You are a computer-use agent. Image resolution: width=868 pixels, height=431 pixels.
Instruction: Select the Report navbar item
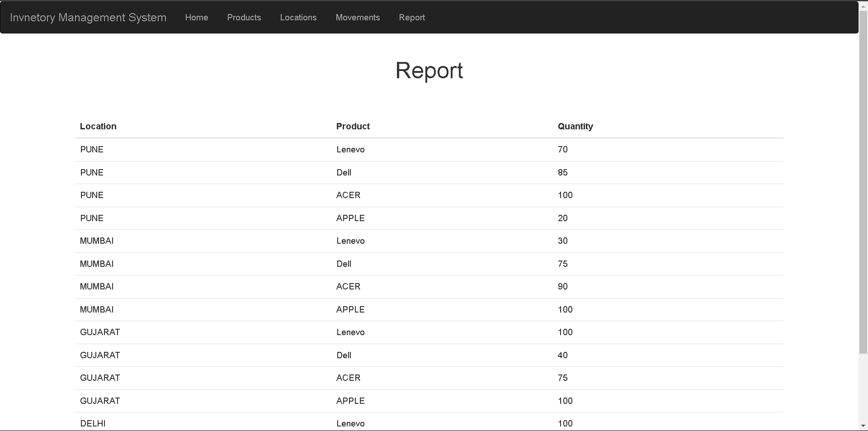tap(412, 17)
